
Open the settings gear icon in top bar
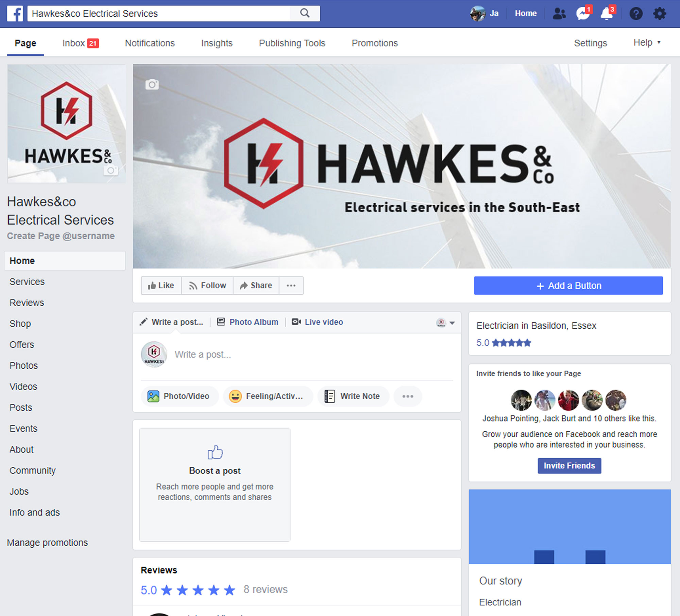pos(660,14)
